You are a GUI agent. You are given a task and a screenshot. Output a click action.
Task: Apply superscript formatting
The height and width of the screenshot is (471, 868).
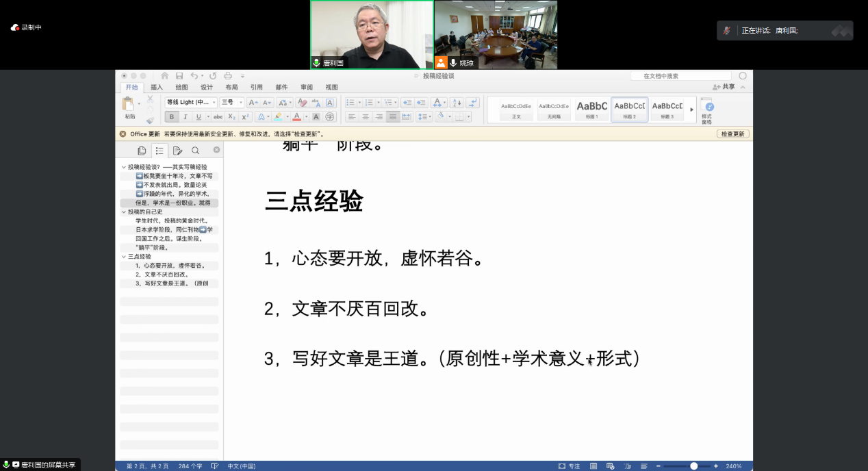point(245,117)
